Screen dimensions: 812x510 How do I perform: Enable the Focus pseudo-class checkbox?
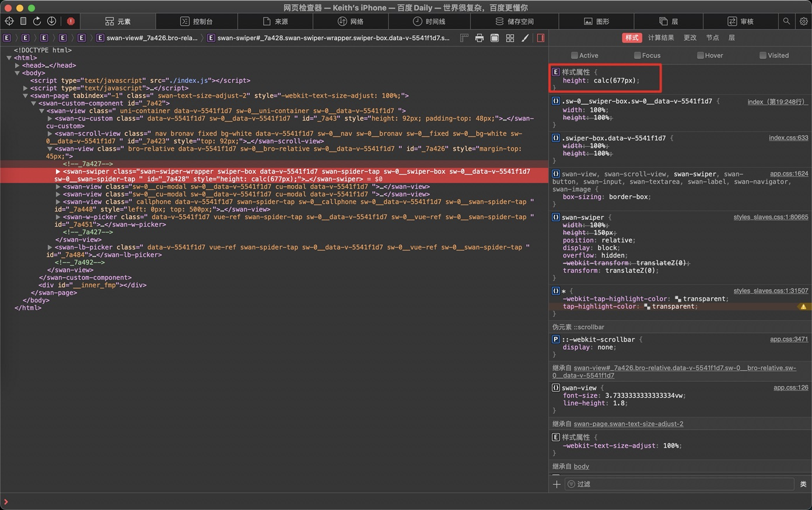[x=638, y=55]
